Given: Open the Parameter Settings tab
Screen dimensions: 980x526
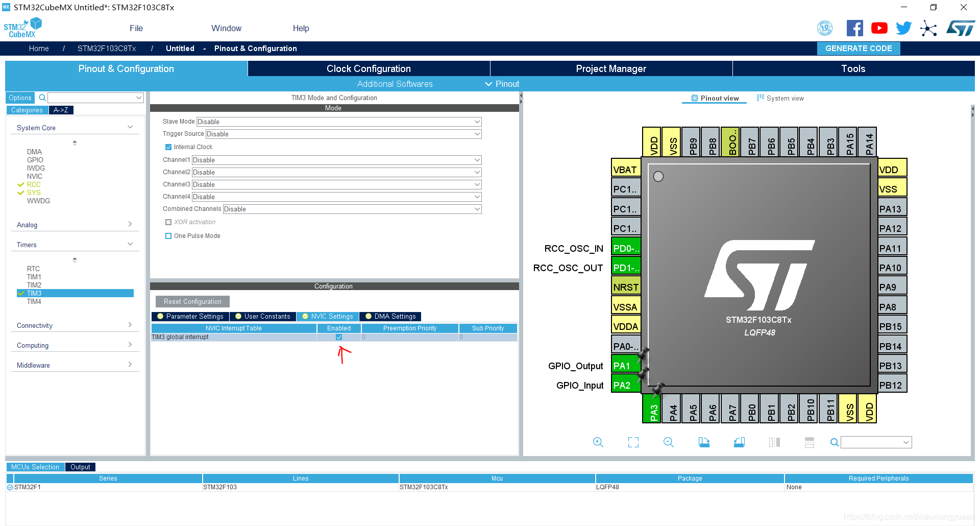Looking at the screenshot, I should coord(190,316).
